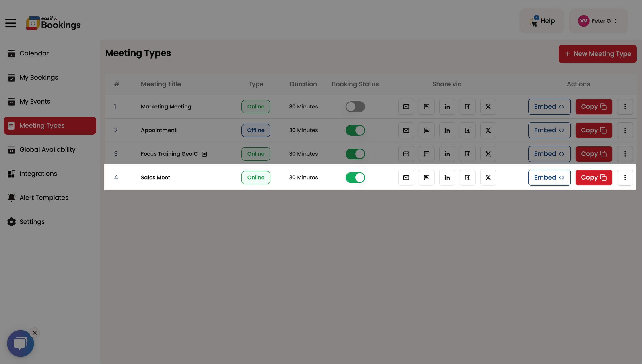The image size is (642, 364).
Task: Open the hamburger menu icon
Action: click(11, 23)
